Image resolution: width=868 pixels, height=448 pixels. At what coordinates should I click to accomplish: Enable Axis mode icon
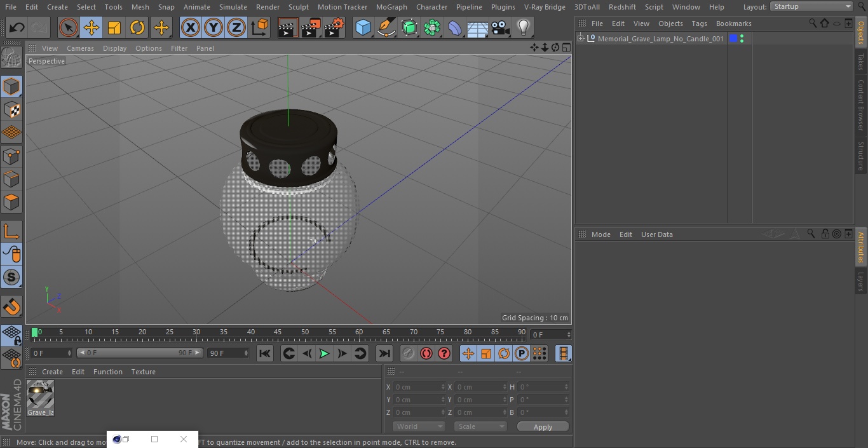click(x=11, y=231)
